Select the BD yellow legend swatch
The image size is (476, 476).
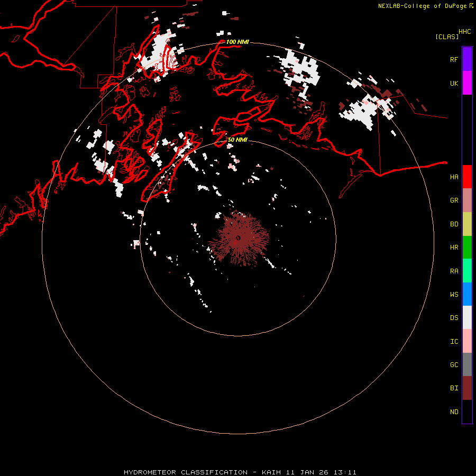coord(467,224)
